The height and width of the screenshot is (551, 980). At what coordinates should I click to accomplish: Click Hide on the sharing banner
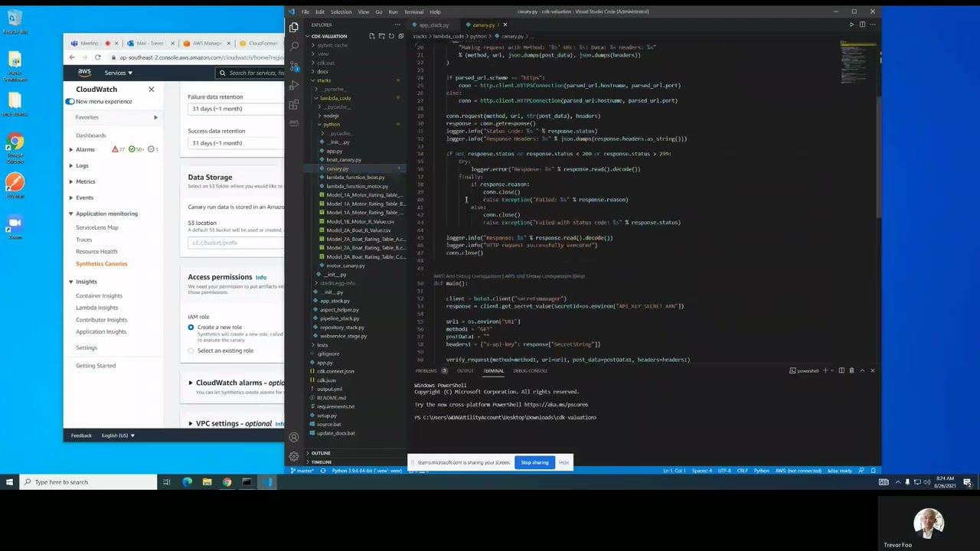tap(563, 462)
